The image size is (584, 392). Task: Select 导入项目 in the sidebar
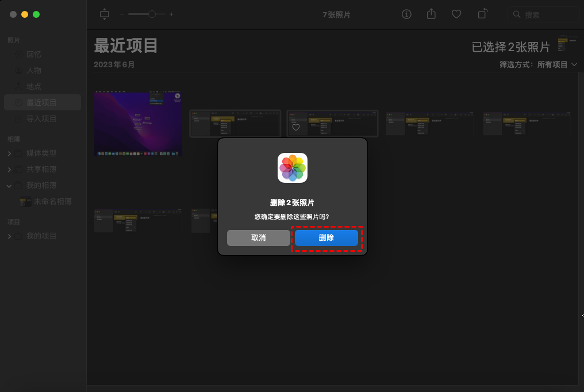pos(43,119)
